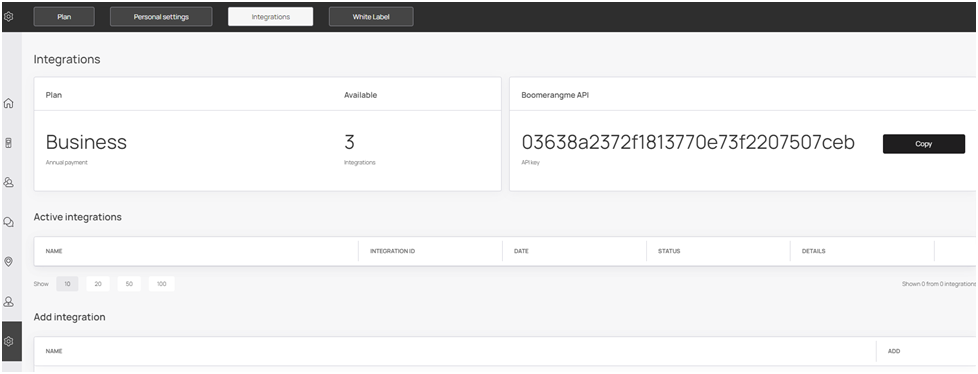978x374 pixels.
Task: Click the NAME column header under Add integration
Action: pyautogui.click(x=54, y=351)
